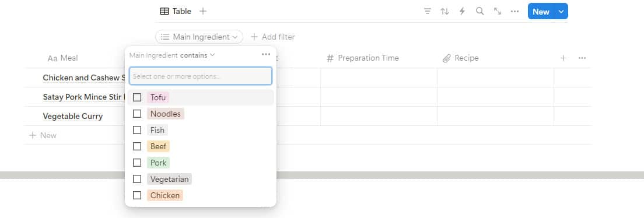Viewport: 644px width, 218px height.
Task: Open the search magnifier icon
Action: (480, 12)
